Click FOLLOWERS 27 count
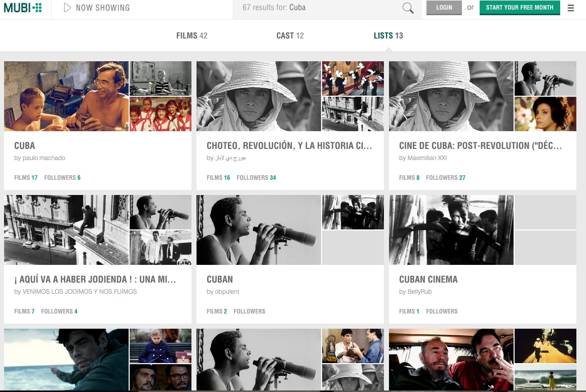Screen dimensions: 586x392 point(446,177)
